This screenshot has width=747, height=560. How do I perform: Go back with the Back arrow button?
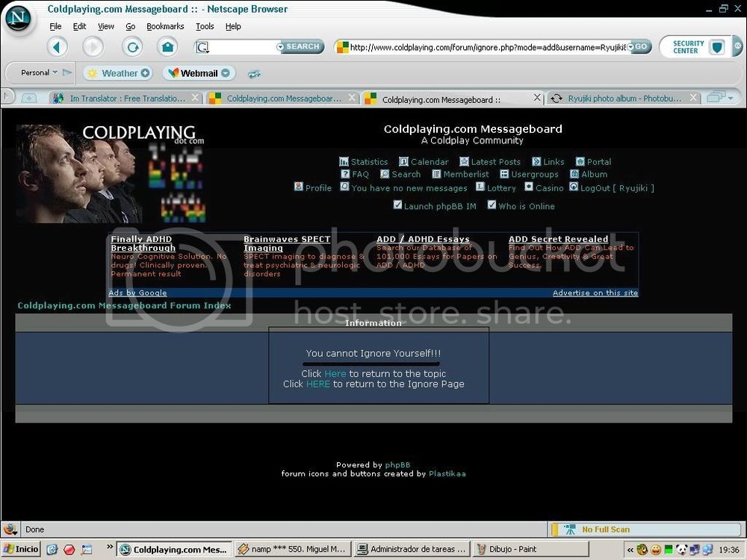coord(58,46)
